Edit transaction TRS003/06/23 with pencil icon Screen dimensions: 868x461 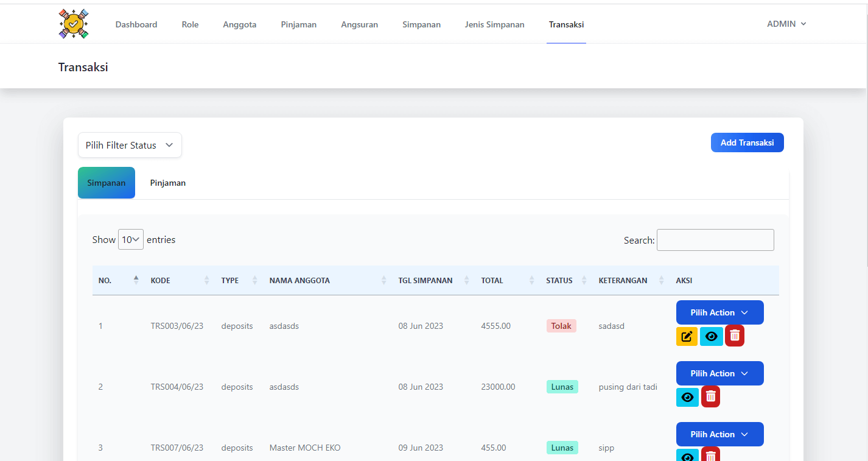[687, 336]
